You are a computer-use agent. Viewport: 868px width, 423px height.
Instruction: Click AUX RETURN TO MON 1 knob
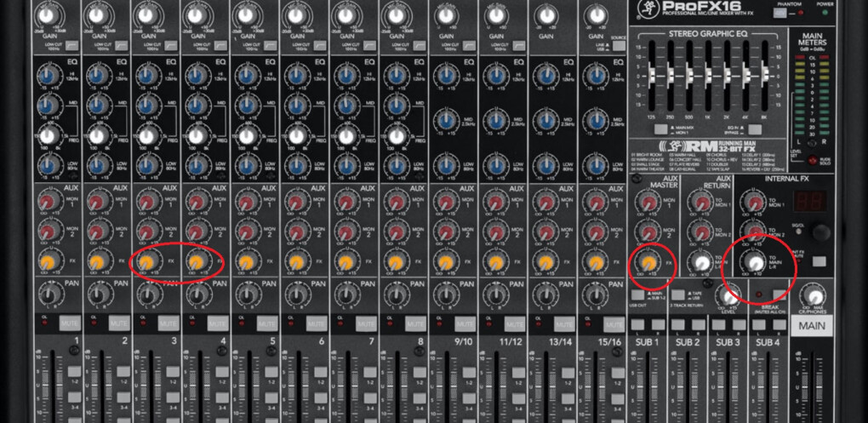coord(702,202)
